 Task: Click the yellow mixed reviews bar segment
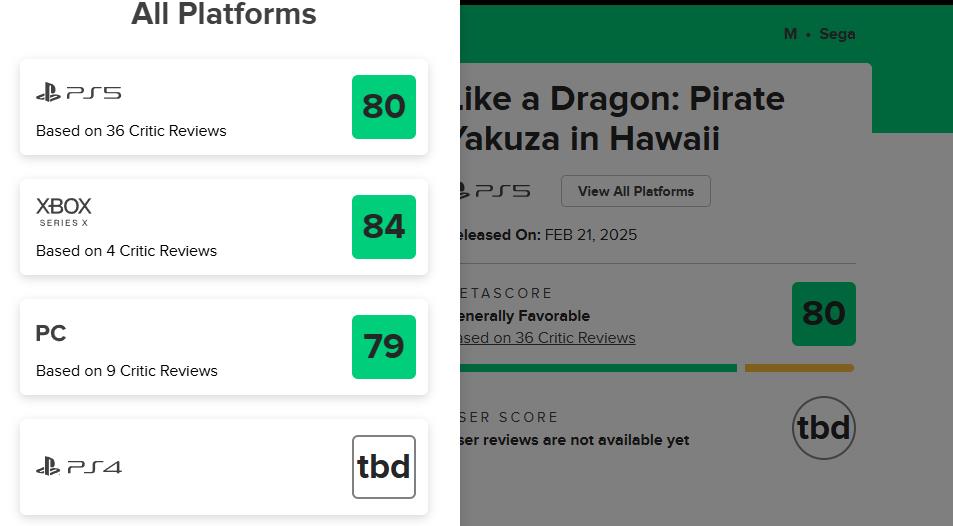(799, 368)
